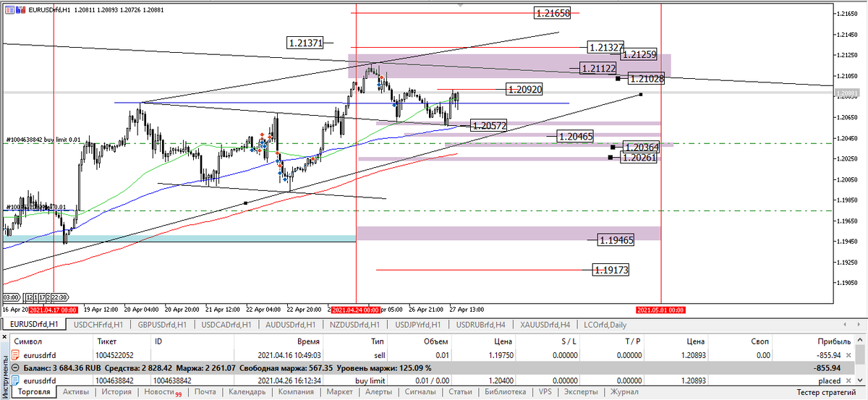Select the 1.19173 price label
This screenshot has height=400, width=868.
[x=610, y=270]
